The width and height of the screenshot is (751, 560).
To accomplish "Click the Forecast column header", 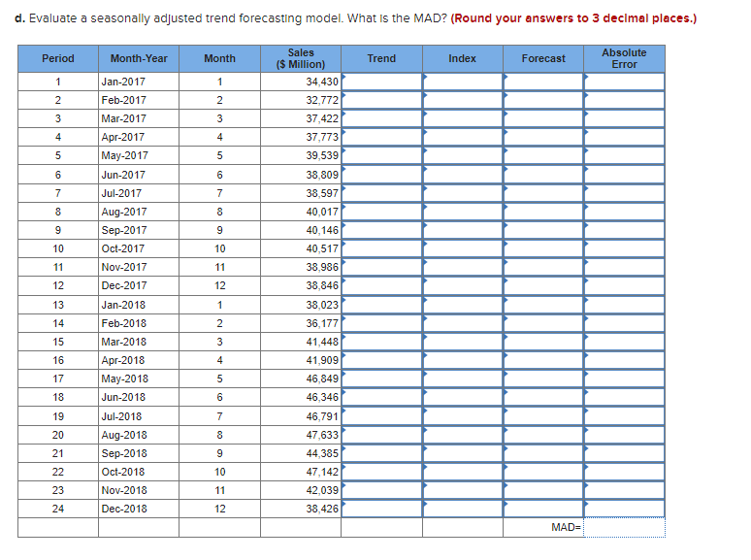I will (x=543, y=58).
